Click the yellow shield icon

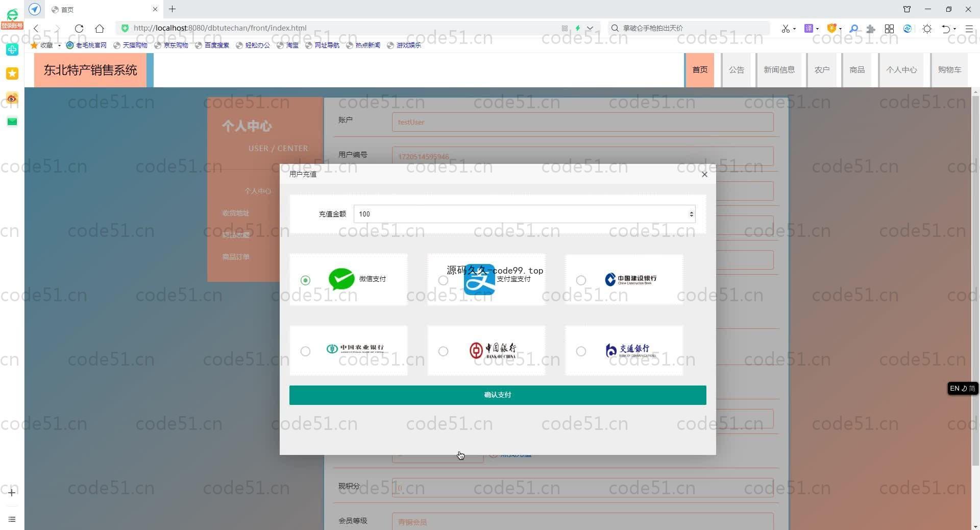[x=831, y=29]
